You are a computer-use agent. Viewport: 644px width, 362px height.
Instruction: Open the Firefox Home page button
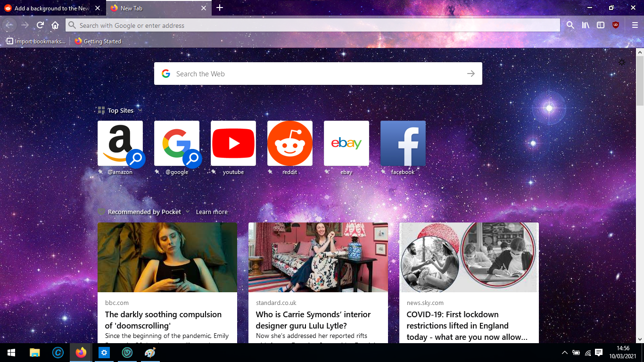[x=55, y=25]
